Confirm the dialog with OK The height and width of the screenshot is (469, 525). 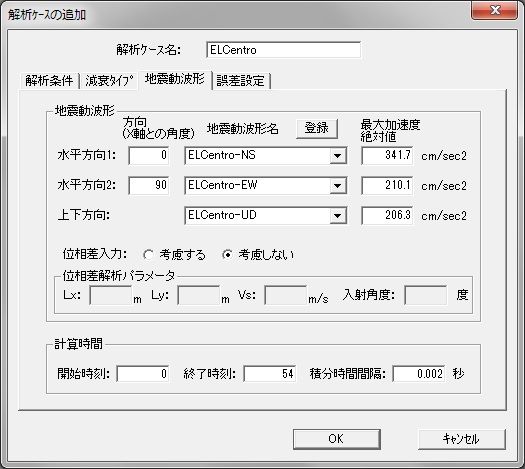click(336, 439)
